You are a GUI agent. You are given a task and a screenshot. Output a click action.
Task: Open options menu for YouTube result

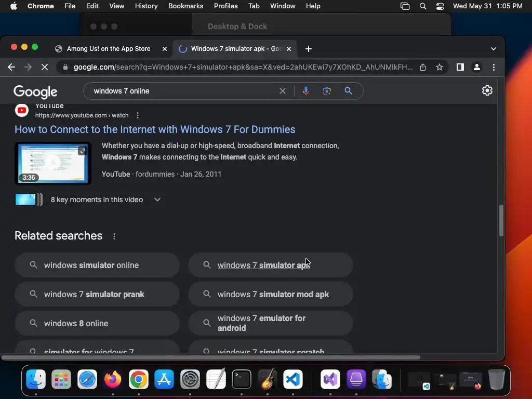(x=137, y=115)
